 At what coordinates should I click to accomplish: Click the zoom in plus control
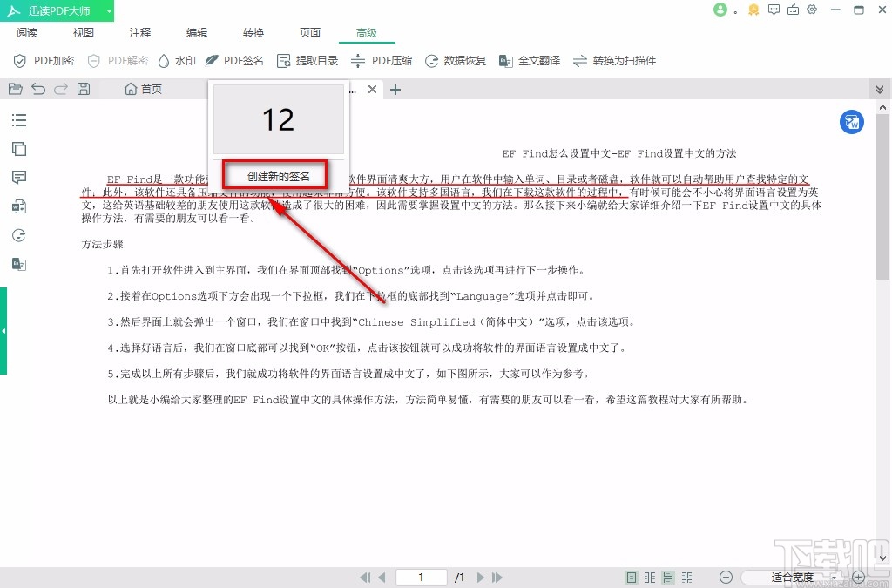click(857, 577)
